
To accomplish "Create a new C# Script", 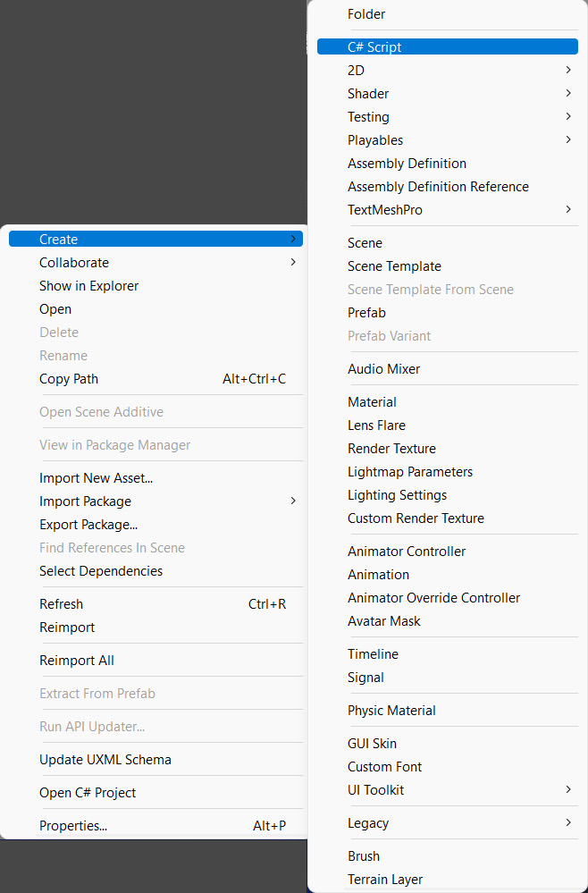I will pyautogui.click(x=448, y=46).
